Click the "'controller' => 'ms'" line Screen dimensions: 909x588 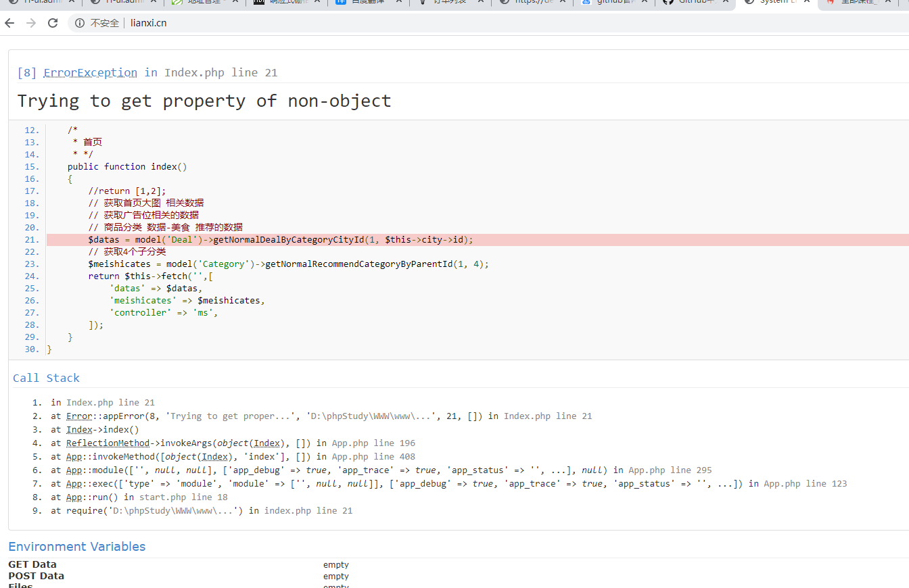point(164,312)
